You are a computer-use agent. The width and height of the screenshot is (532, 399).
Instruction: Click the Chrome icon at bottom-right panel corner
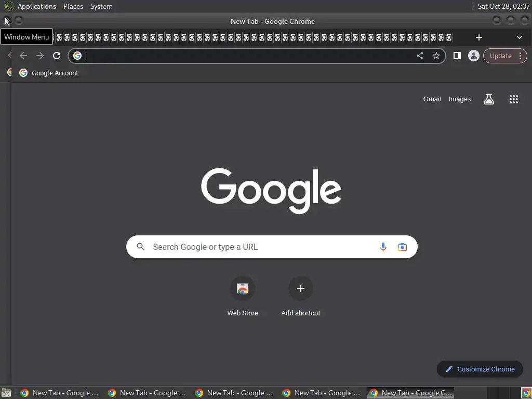click(x=526, y=393)
